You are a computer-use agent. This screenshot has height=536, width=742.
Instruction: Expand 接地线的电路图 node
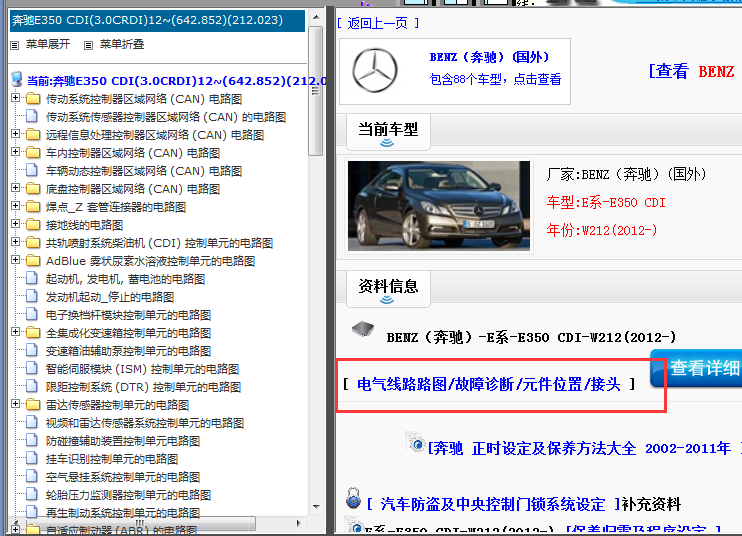[x=16, y=224]
